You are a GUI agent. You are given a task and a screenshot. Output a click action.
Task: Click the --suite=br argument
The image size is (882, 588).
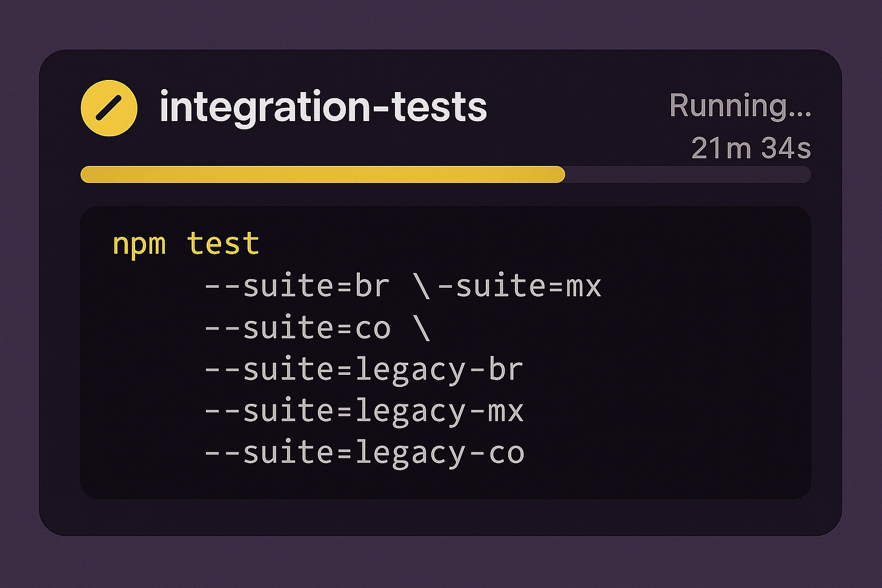[297, 285]
